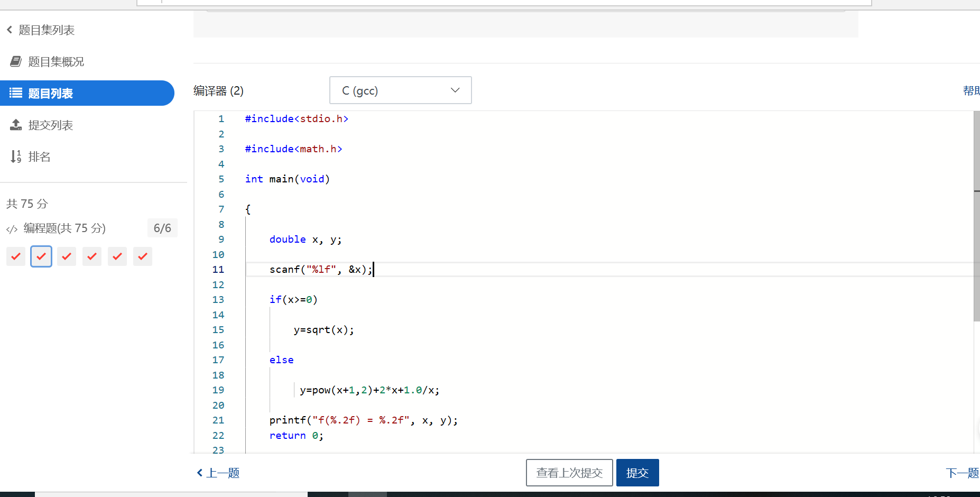This screenshot has width=980, height=497.
Task: Go to previous problem via 上一题
Action: [x=218, y=473]
